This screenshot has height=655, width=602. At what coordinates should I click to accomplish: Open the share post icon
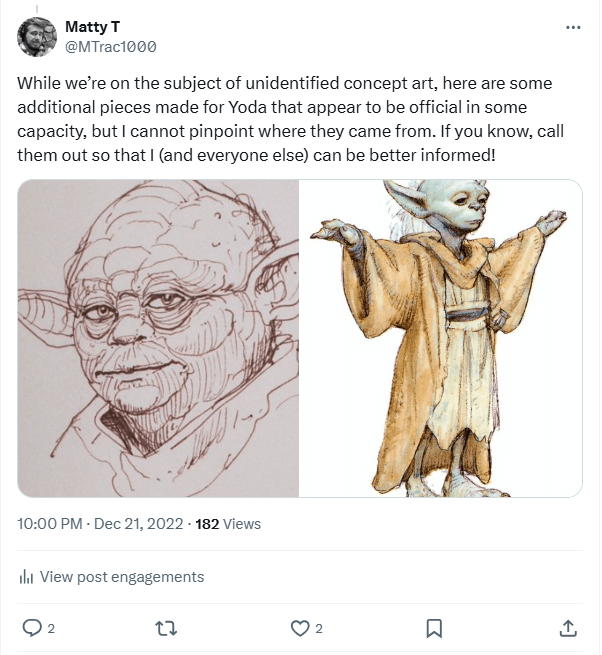point(567,628)
